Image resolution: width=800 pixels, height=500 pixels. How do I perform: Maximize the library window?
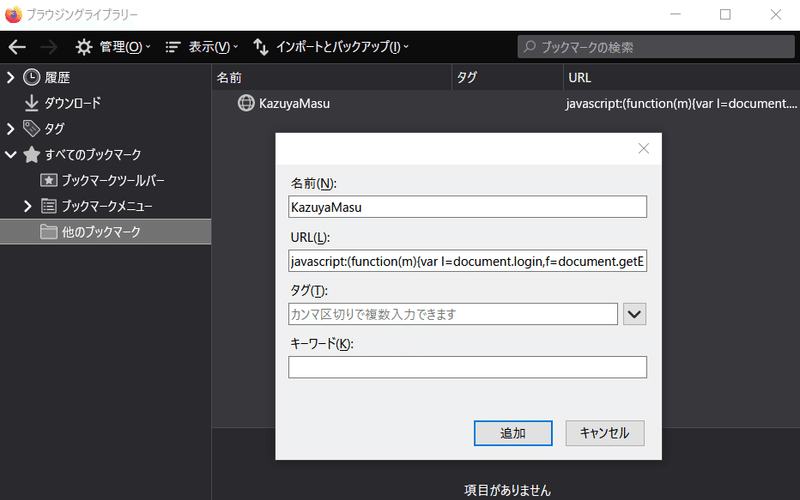[x=725, y=14]
